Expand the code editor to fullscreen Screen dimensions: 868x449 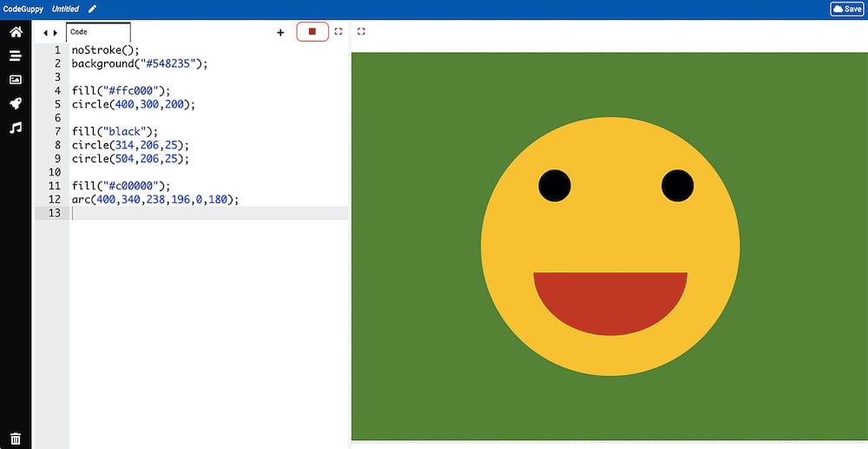point(339,31)
